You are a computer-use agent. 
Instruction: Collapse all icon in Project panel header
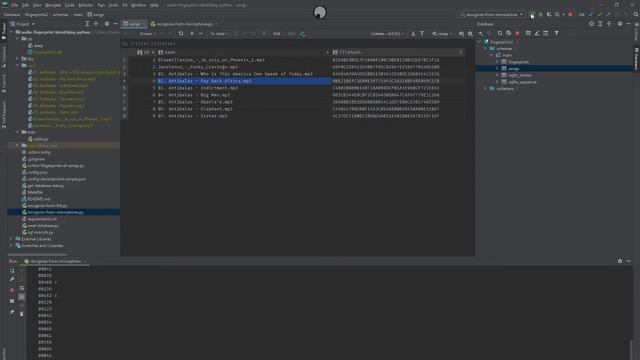pyautogui.click(x=96, y=24)
